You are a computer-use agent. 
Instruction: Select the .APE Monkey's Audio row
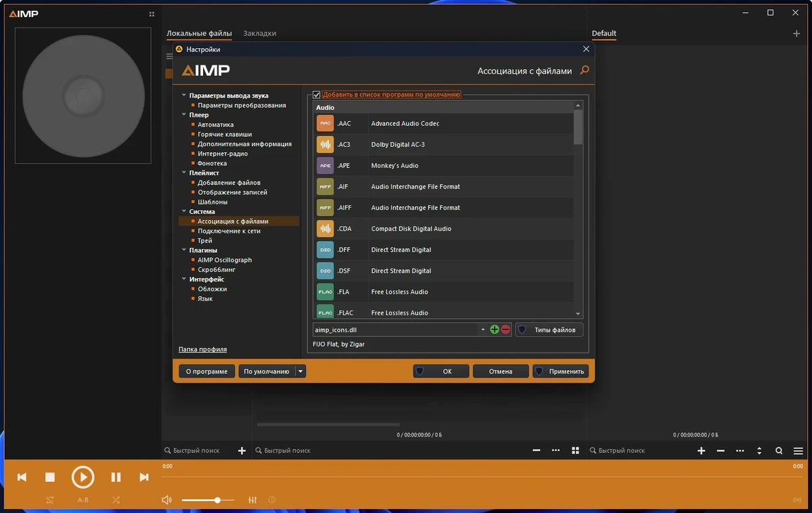point(443,166)
